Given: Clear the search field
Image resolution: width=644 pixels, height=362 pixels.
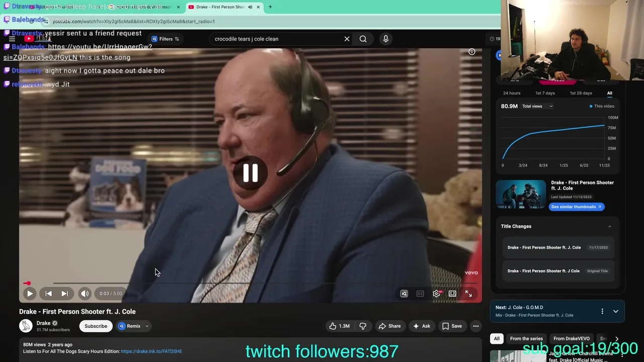Looking at the screenshot, I should tap(347, 39).
